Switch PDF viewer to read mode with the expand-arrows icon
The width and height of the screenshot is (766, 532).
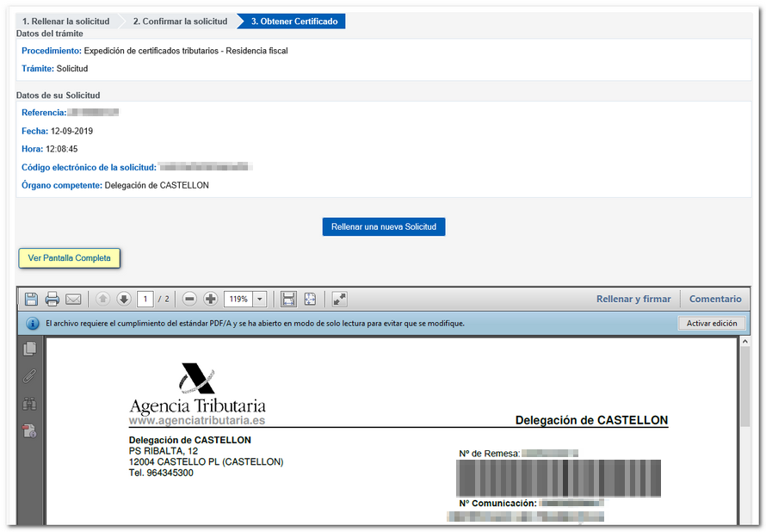coord(340,299)
